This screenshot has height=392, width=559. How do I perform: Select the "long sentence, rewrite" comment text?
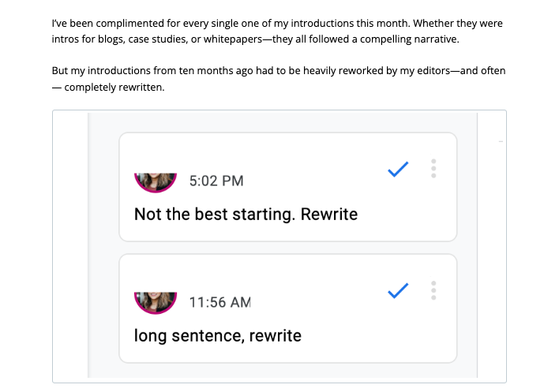click(x=218, y=335)
